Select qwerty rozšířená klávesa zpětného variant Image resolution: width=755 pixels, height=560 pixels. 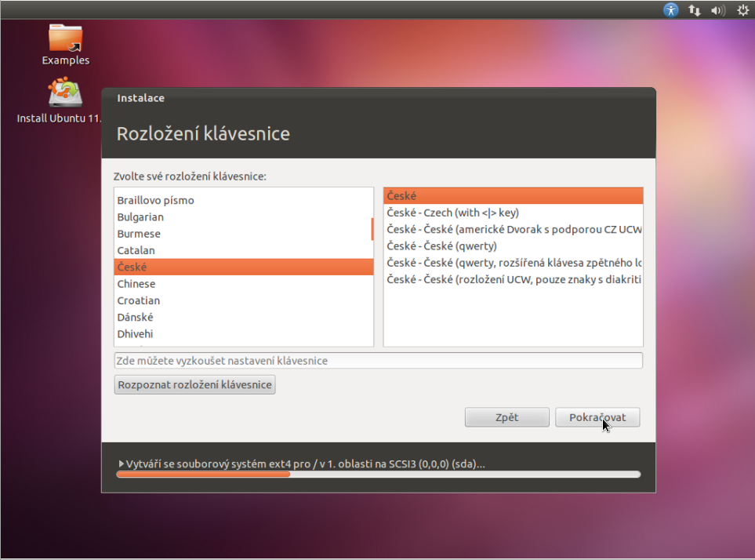coord(513,263)
